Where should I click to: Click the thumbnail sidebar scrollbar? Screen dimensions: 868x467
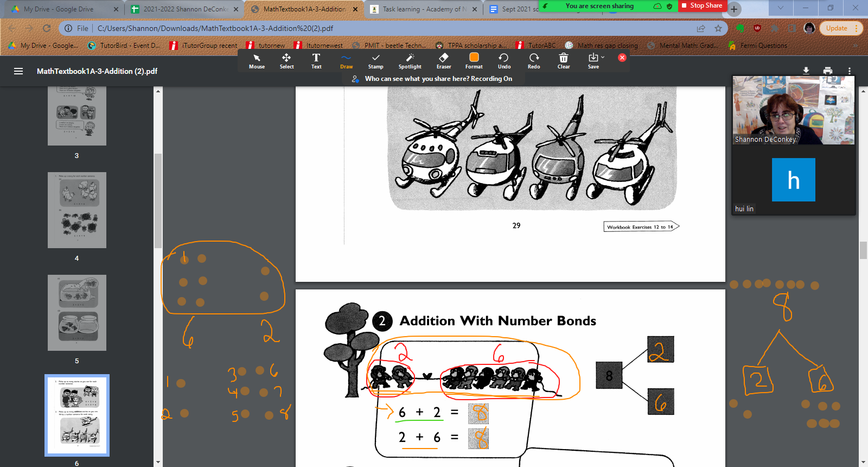coord(158,201)
